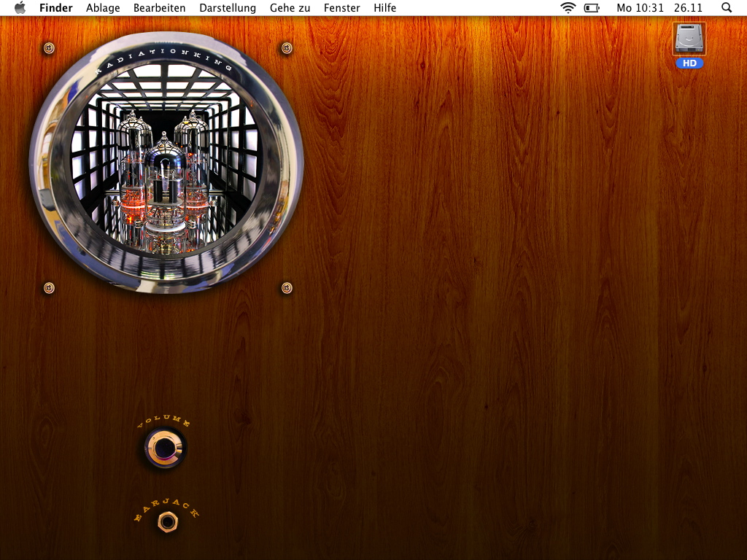Open the Fenster menu

point(341,7)
